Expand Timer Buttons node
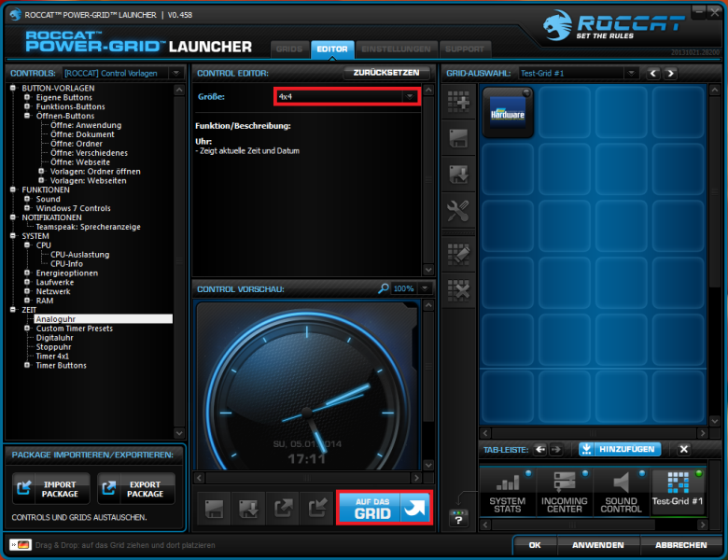Screen dimensions: 728x560 click(x=27, y=366)
